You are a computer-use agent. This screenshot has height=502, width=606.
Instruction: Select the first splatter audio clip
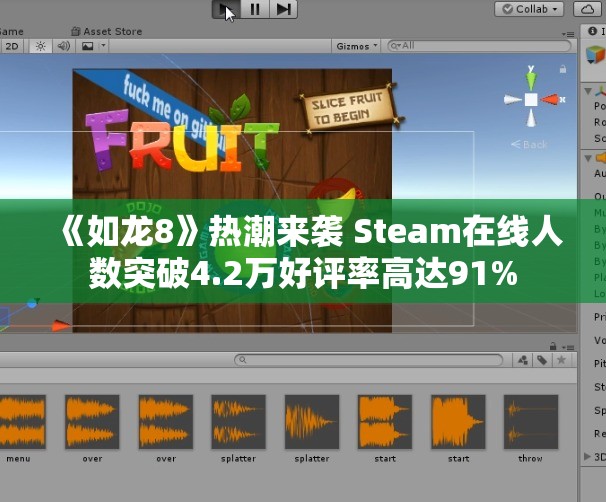[x=238, y=429]
